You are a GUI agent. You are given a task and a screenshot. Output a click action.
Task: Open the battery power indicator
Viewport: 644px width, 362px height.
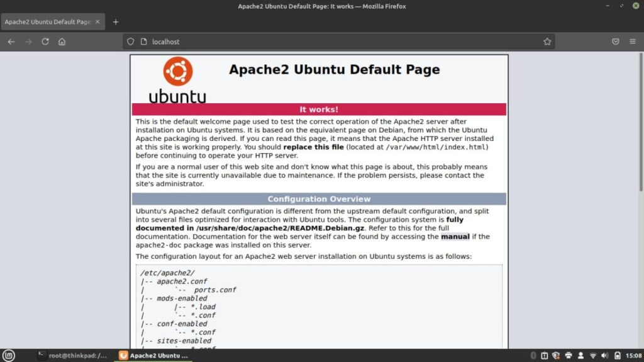[x=617, y=356]
